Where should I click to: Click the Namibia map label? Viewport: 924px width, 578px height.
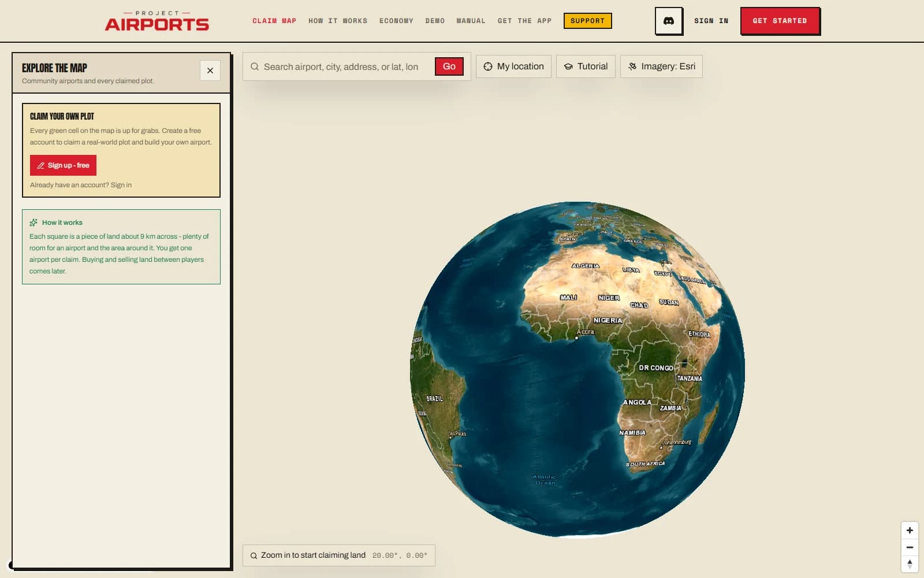[x=632, y=432]
